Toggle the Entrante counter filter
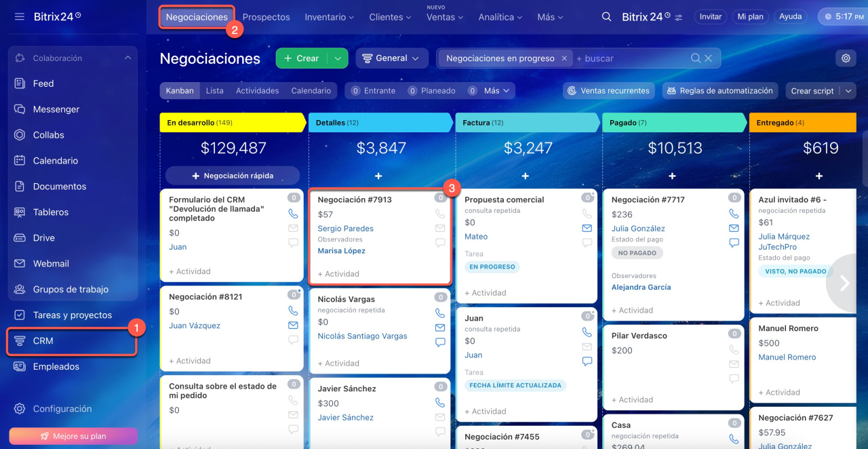 coord(373,91)
